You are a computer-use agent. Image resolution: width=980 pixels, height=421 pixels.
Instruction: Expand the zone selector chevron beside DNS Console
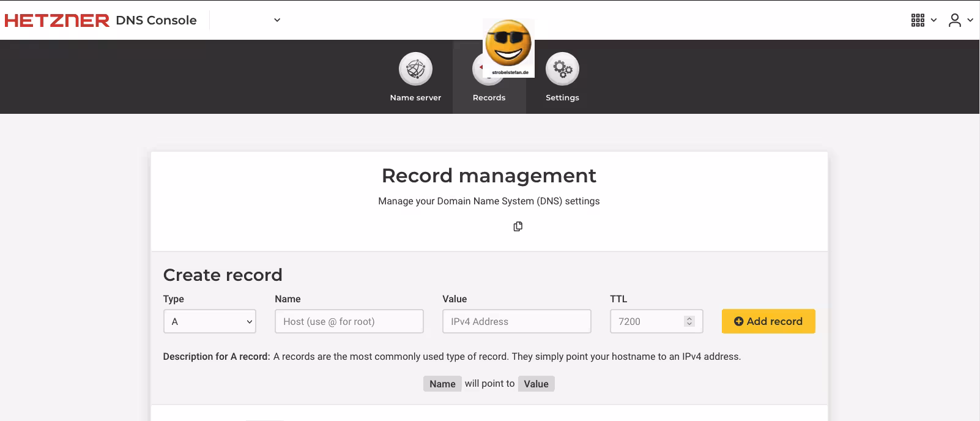tap(277, 20)
